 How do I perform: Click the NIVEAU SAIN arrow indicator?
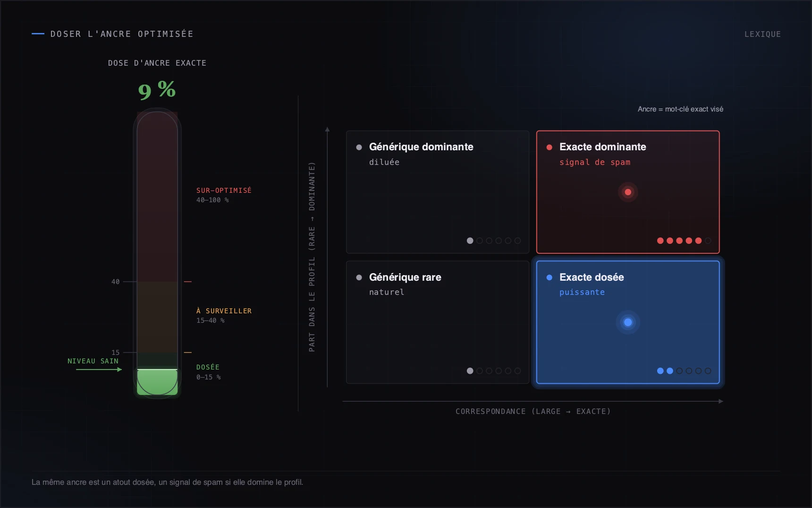[x=99, y=370]
